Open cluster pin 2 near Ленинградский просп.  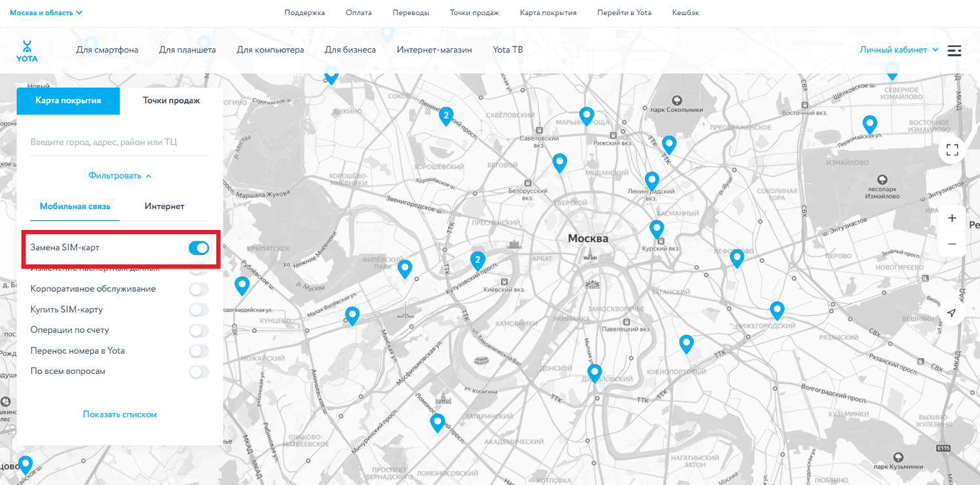[446, 116]
